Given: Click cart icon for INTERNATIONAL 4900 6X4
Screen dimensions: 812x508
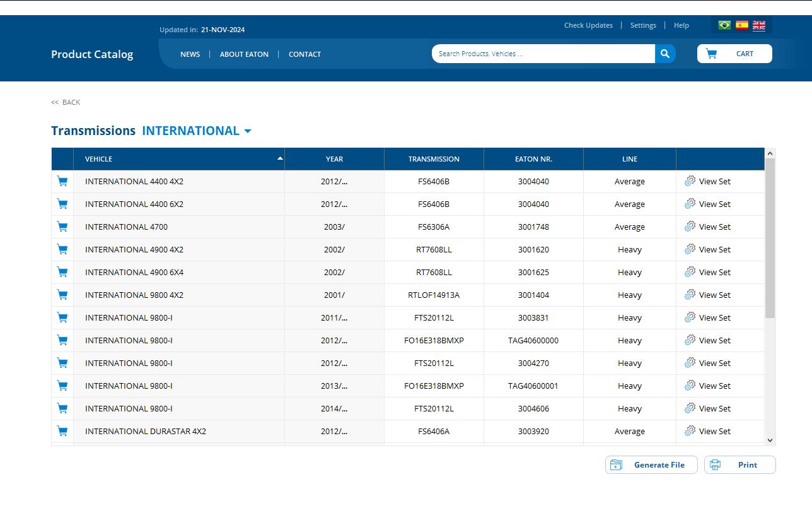Looking at the screenshot, I should [62, 272].
